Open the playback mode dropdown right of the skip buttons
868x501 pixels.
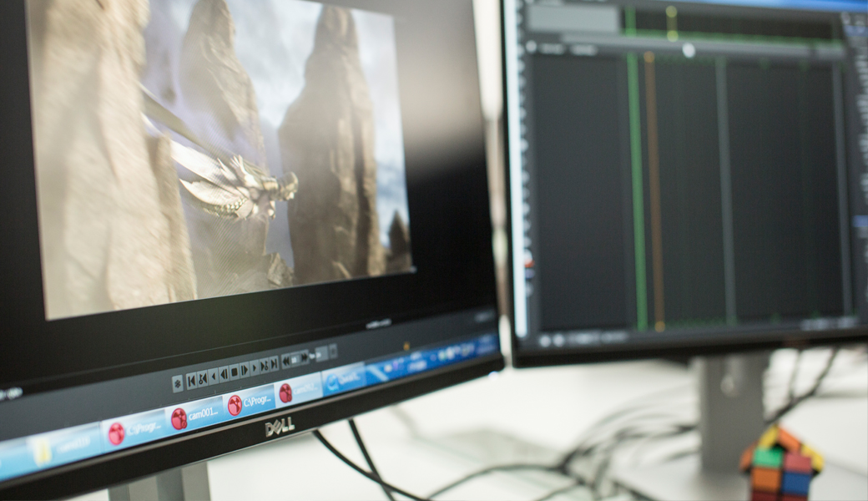[321, 354]
